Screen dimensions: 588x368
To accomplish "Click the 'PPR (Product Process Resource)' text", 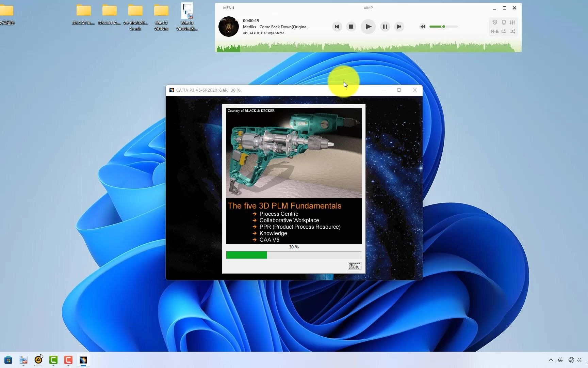I will pyautogui.click(x=300, y=227).
